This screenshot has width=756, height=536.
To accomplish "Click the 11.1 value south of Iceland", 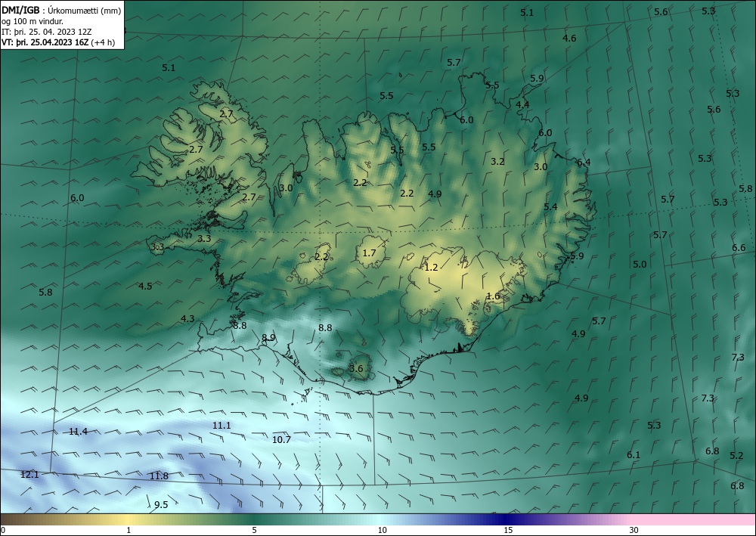I will 222,426.
